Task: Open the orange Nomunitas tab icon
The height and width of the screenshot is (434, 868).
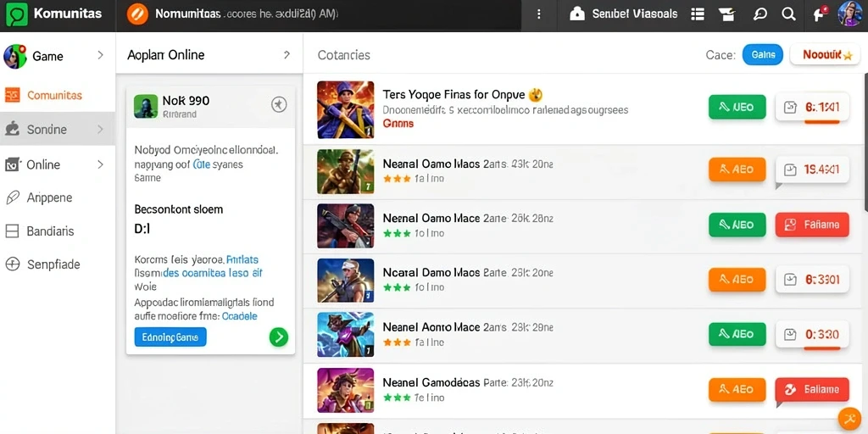Action: (x=137, y=14)
